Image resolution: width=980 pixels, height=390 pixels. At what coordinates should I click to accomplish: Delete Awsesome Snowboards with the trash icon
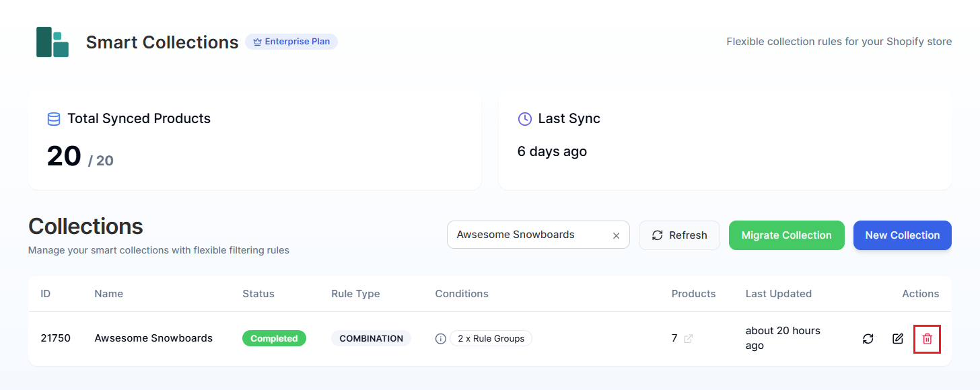(927, 339)
